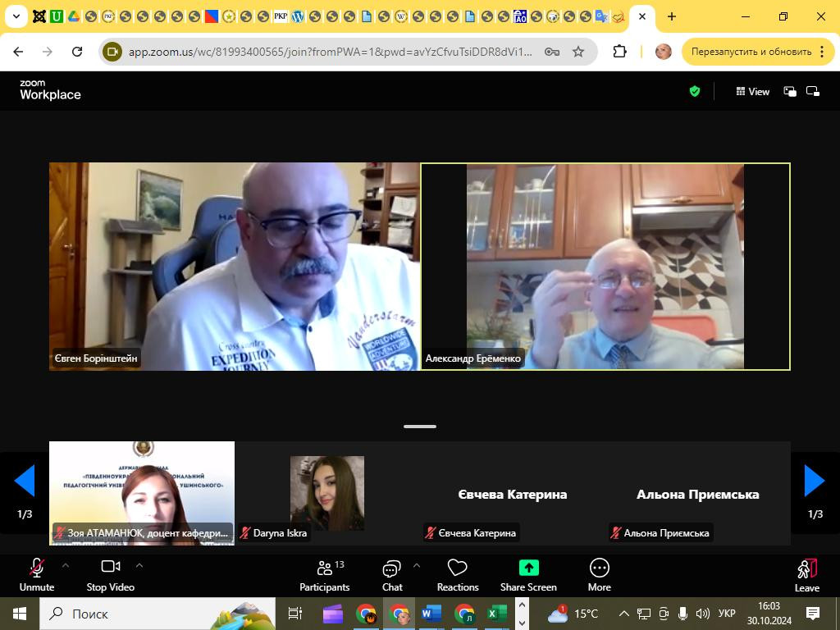Image resolution: width=840 pixels, height=630 pixels.
Task: Open the Windows notification center
Action: click(x=813, y=614)
